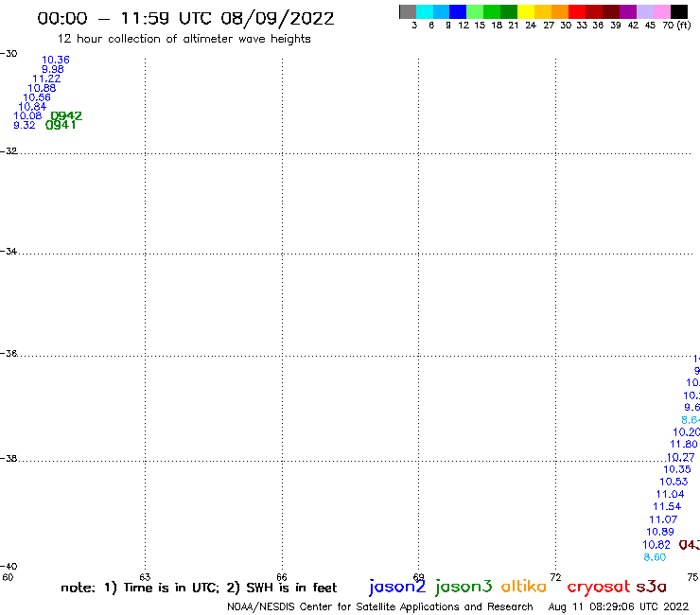This screenshot has height=615, width=700.
Task: Click the cryosat satellite legend label
Action: point(599,587)
